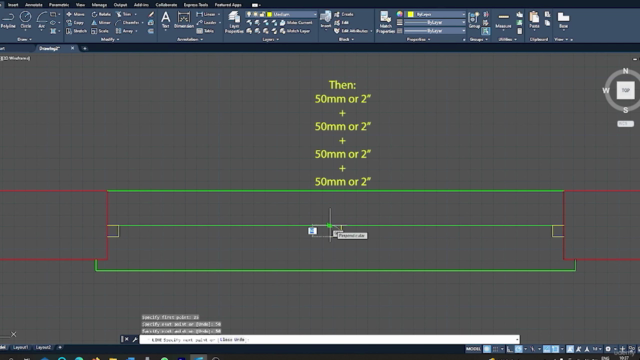Click the yellow layer color swatch

click(x=269, y=14)
